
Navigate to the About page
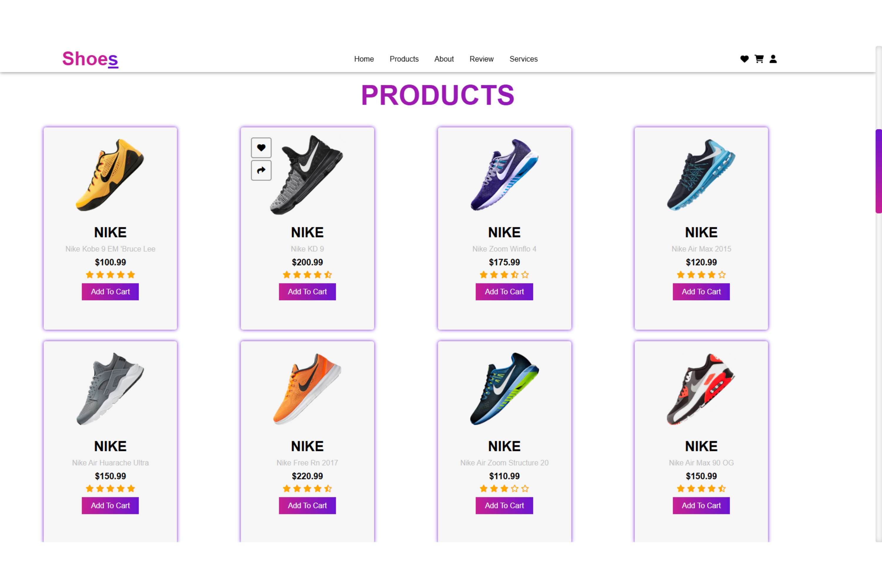[444, 59]
